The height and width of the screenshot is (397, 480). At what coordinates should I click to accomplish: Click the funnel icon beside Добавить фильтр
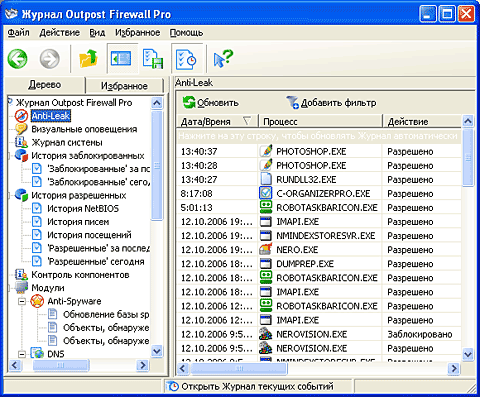point(292,102)
